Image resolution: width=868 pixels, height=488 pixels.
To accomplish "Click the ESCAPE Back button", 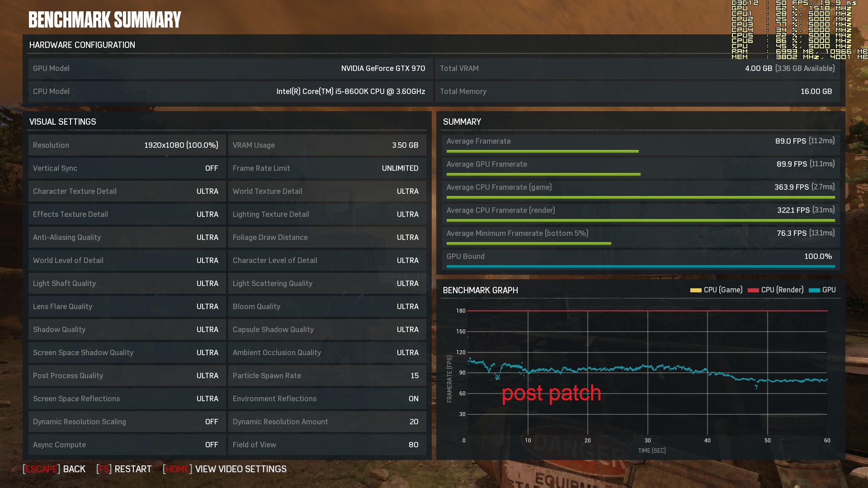I will click(54, 469).
